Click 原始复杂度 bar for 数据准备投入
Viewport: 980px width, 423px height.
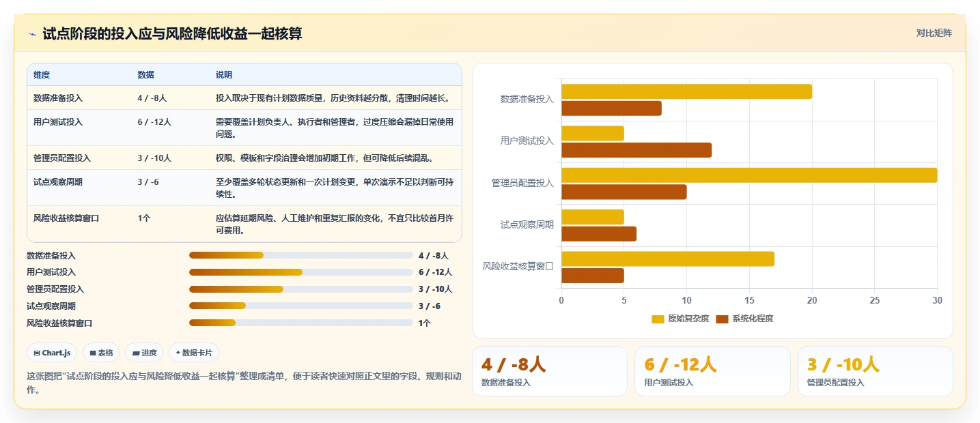tap(686, 91)
